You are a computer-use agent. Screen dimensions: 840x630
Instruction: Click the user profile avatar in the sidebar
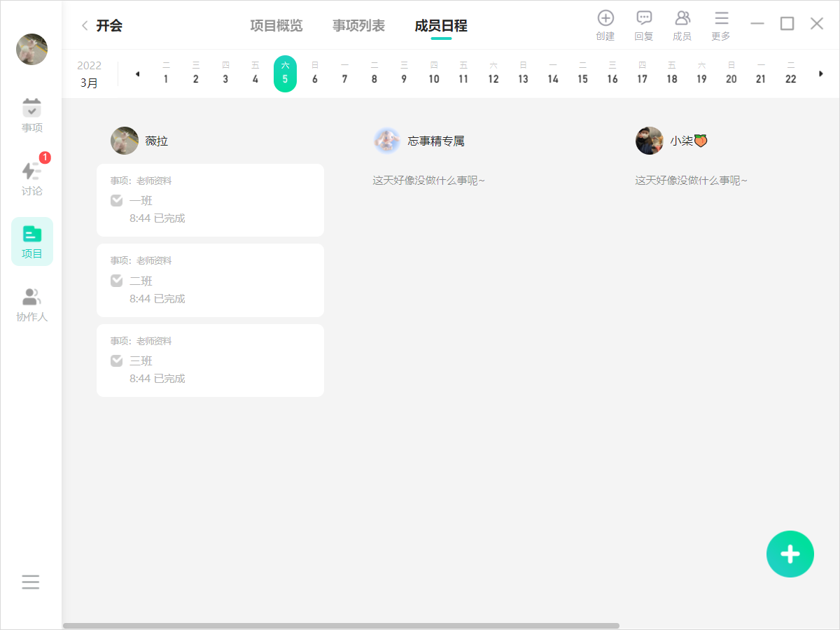(31, 50)
